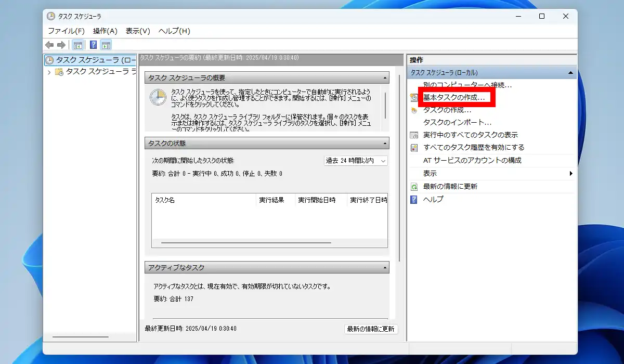Viewport: 624px width, 364px height.
Task: Click the 要約: 合計 0 status summary text
Action: [217, 174]
